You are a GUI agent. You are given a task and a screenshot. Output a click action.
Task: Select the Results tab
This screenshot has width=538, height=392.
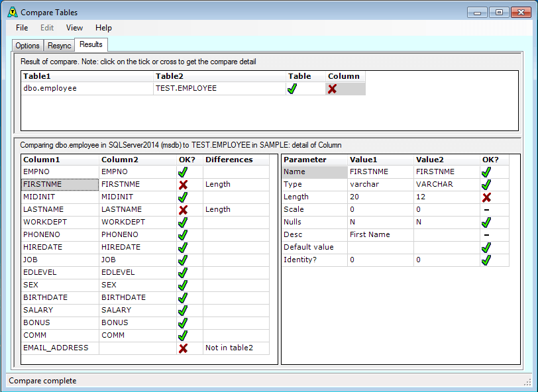91,44
